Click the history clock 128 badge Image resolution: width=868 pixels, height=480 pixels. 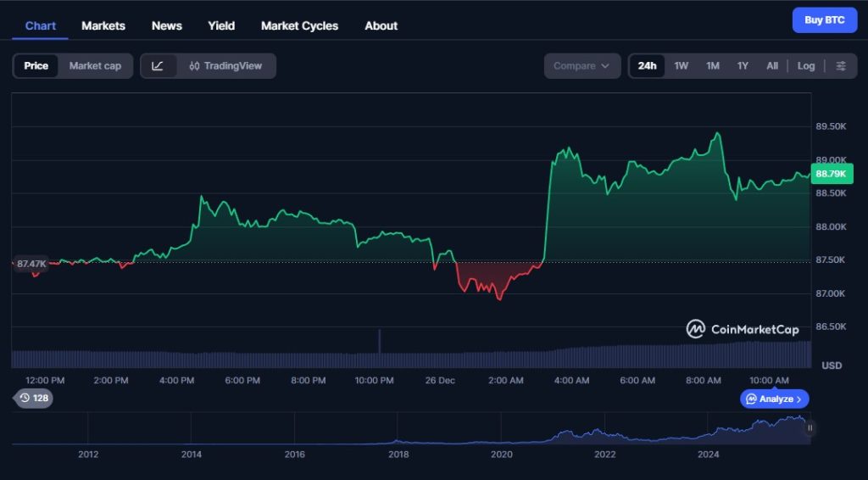click(x=34, y=398)
